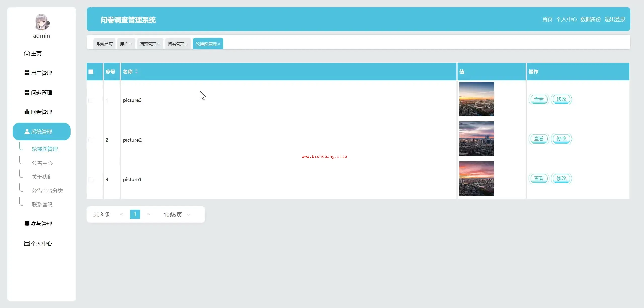This screenshot has height=308, width=644.
Task: Click the grid icon next to 用户管理
Action: coord(27,73)
